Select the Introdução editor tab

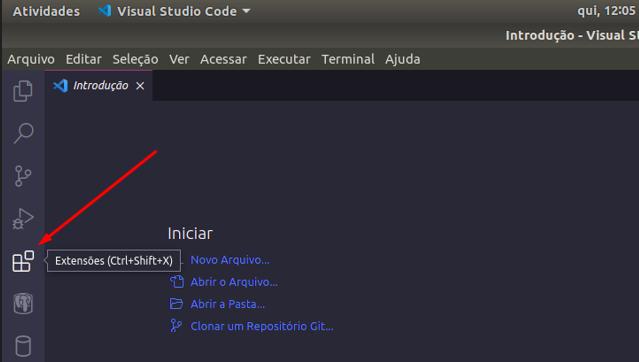(x=99, y=86)
